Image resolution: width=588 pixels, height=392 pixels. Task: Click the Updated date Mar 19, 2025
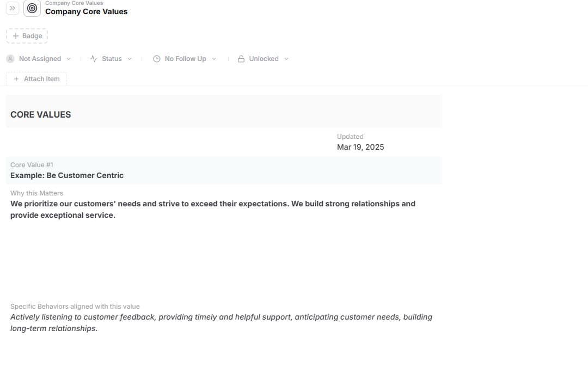point(360,148)
